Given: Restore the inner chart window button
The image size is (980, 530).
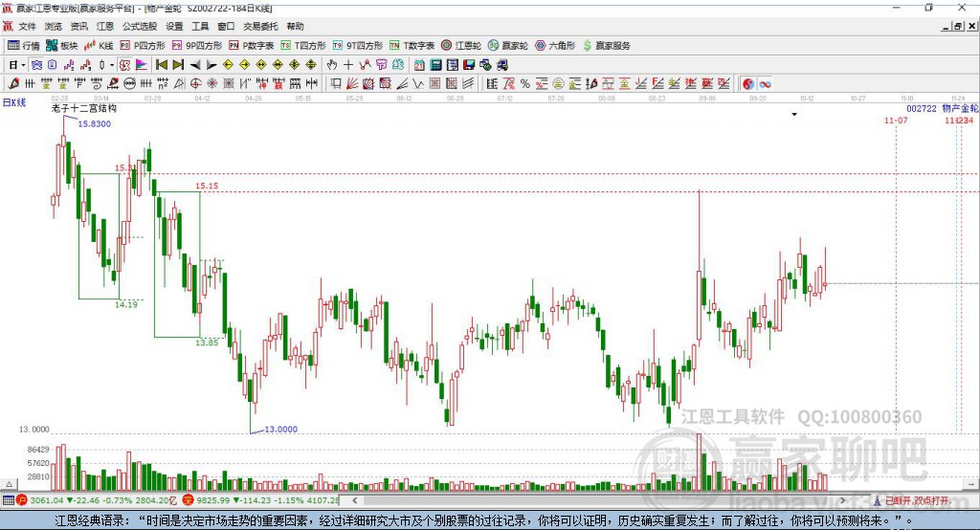Looking at the screenshot, I should click(x=958, y=26).
